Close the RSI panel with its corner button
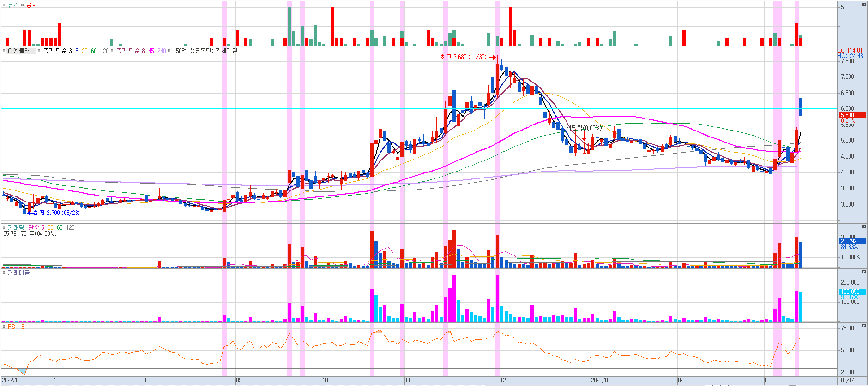 pos(864,326)
